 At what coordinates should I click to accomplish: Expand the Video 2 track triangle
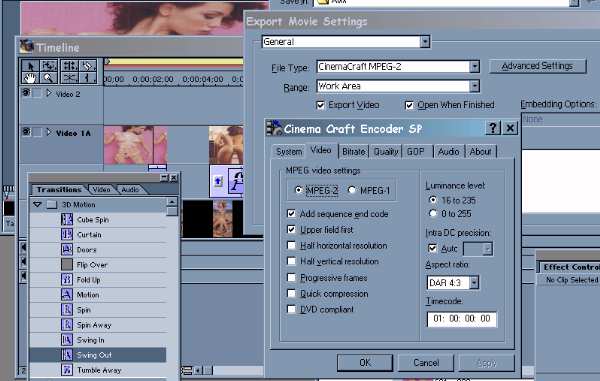(x=49, y=93)
